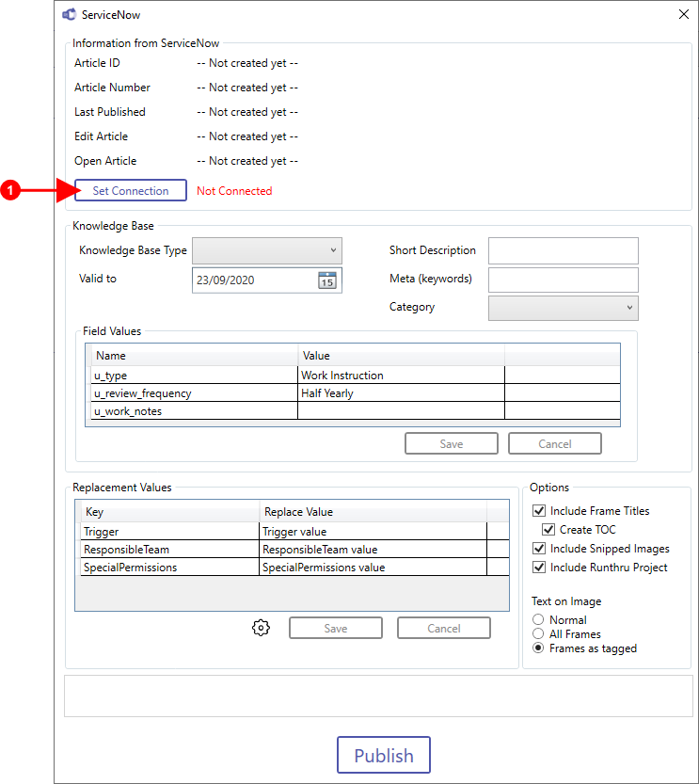
Task: Select the SpecialPermissions key cell
Action: coord(170,567)
